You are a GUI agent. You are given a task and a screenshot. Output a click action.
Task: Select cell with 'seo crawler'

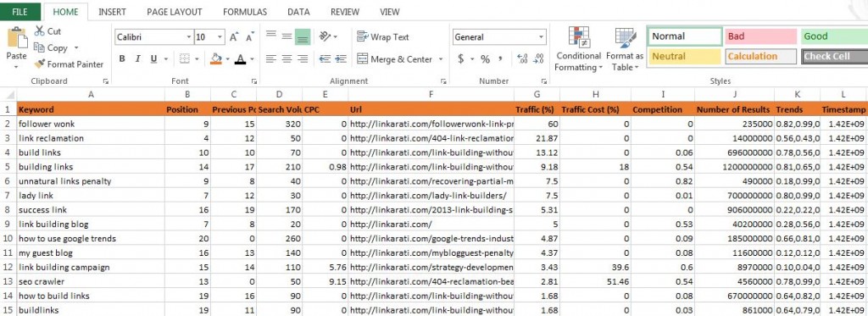[x=91, y=281]
